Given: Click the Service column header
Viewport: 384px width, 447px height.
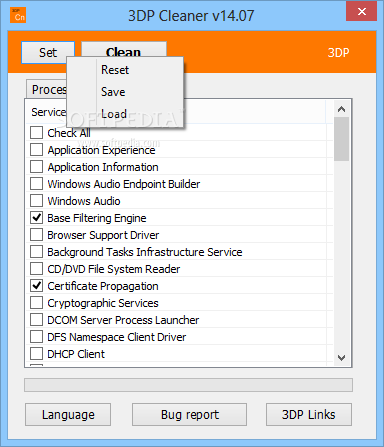Looking at the screenshot, I should [x=48, y=112].
